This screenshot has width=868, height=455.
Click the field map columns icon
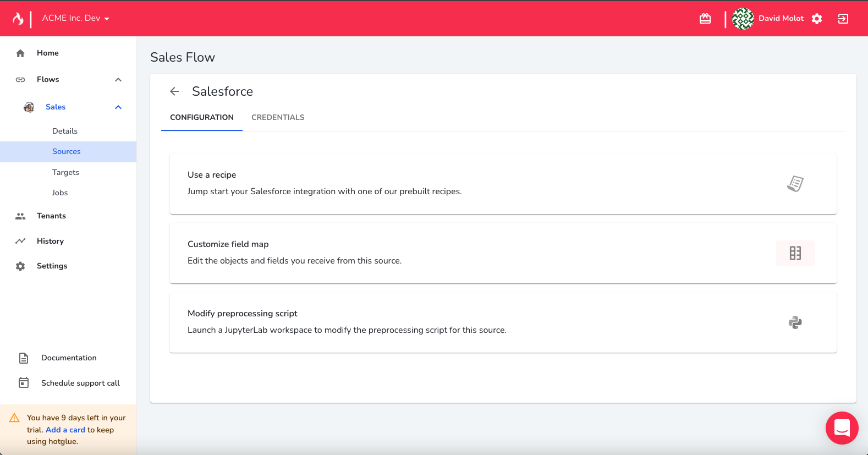(795, 253)
